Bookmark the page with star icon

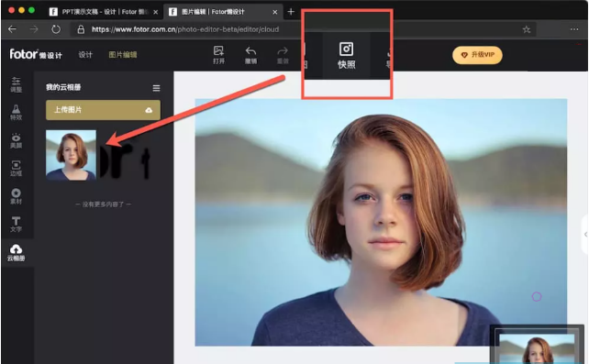[x=527, y=29]
